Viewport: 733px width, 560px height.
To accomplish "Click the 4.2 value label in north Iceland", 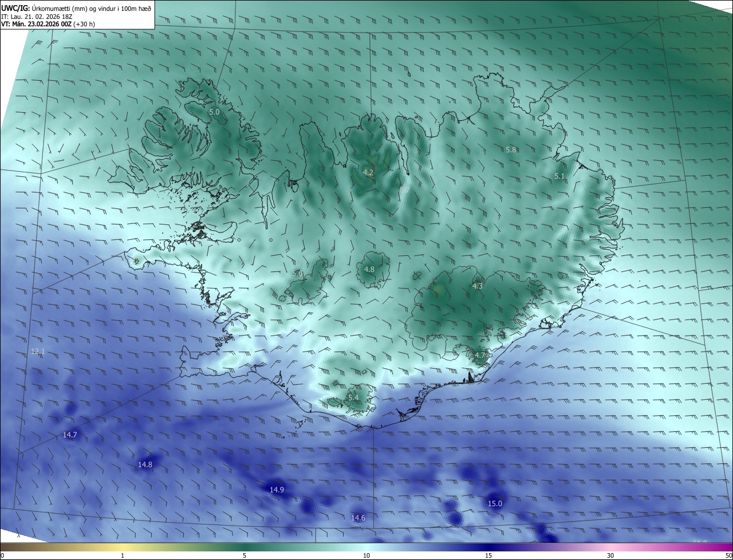I will pyautogui.click(x=368, y=172).
